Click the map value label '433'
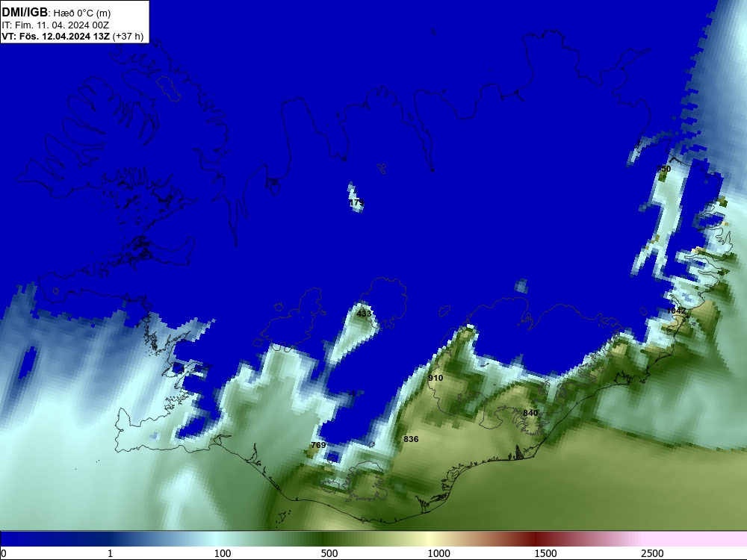The image size is (747, 560). coord(364,314)
